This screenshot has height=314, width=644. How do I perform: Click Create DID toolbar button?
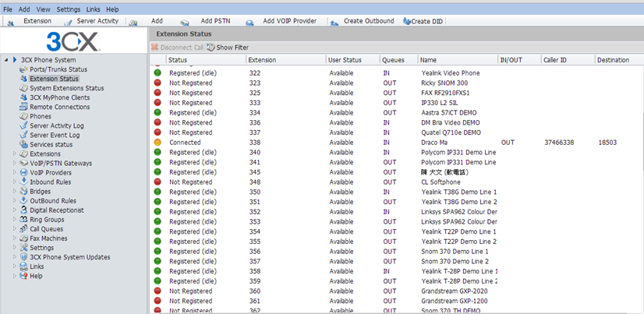423,21
